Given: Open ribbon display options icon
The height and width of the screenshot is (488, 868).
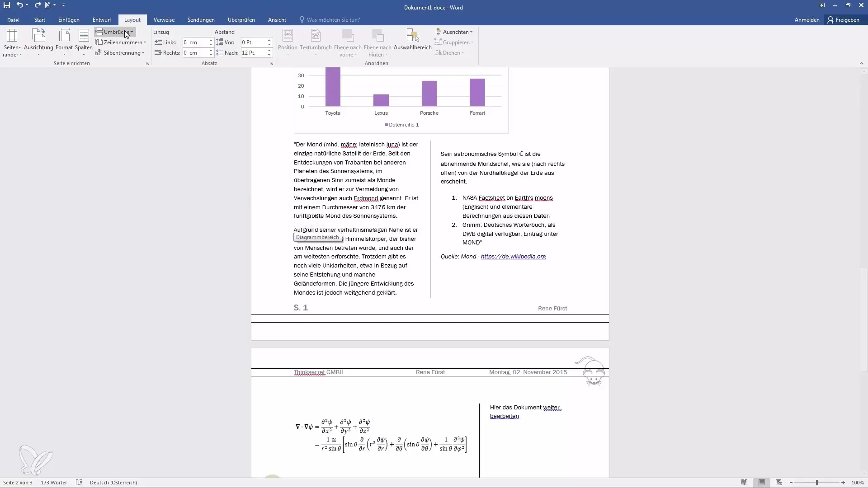Looking at the screenshot, I should [x=821, y=5].
